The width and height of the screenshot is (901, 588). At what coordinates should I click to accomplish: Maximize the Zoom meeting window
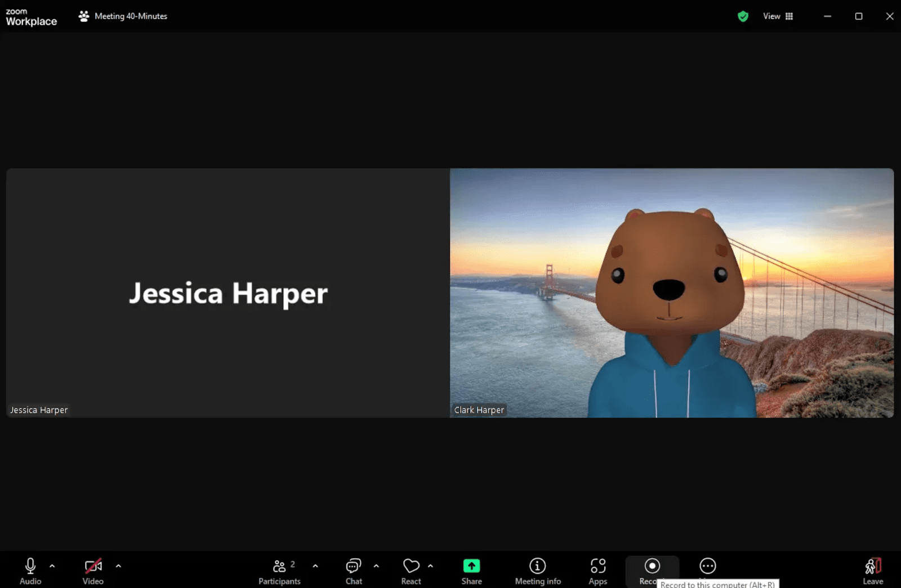859,16
